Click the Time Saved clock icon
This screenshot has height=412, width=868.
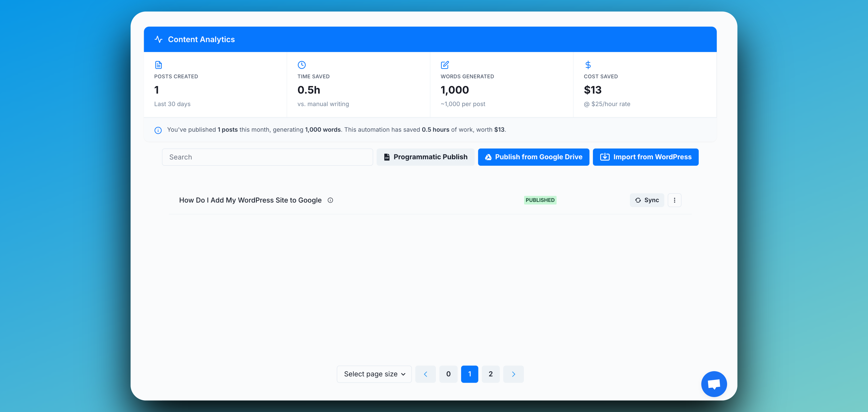(301, 65)
